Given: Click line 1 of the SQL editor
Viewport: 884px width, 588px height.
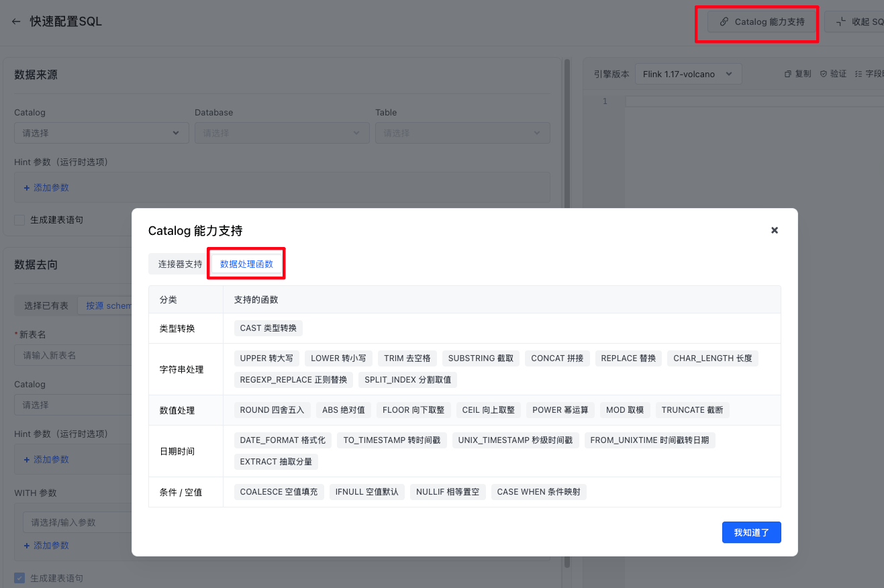Looking at the screenshot, I should 754,101.
